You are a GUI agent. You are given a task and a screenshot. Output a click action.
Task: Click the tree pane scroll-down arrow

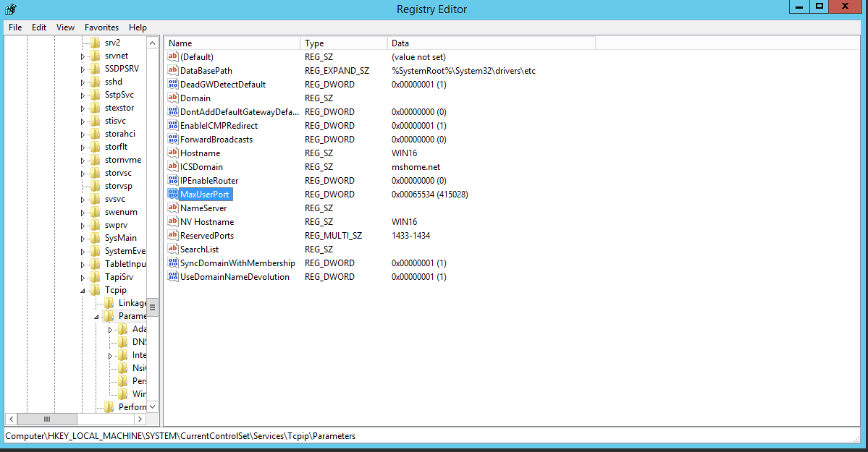point(153,406)
